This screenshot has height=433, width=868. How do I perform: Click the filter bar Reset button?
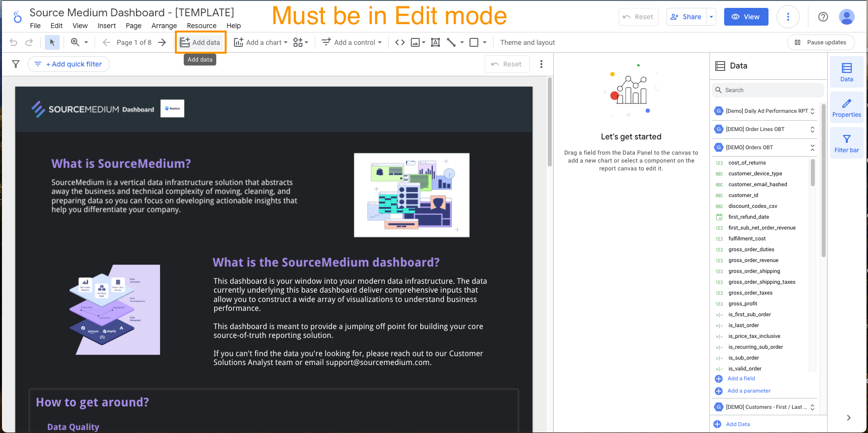[507, 64]
